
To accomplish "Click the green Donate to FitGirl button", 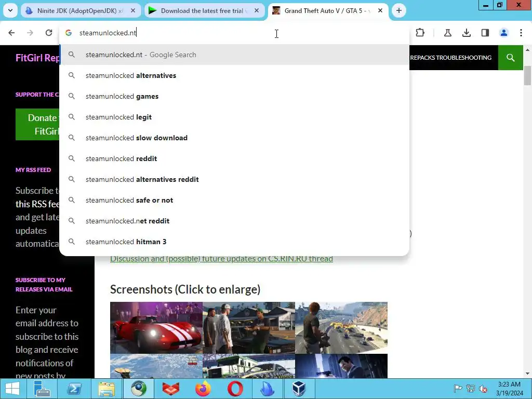I will click(x=37, y=124).
